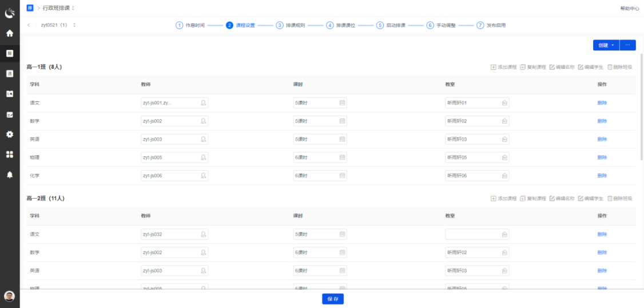Click 添加课程 icon for 高一1班
644x308 pixels.
coord(494,68)
